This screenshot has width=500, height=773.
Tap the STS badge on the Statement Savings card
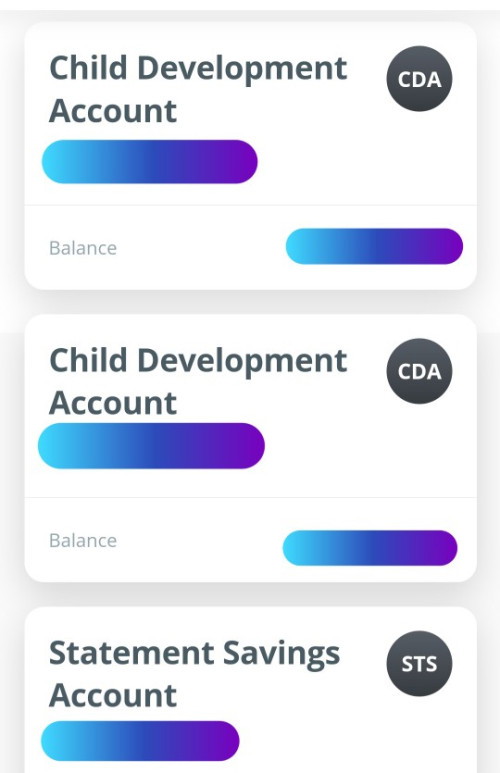click(419, 664)
